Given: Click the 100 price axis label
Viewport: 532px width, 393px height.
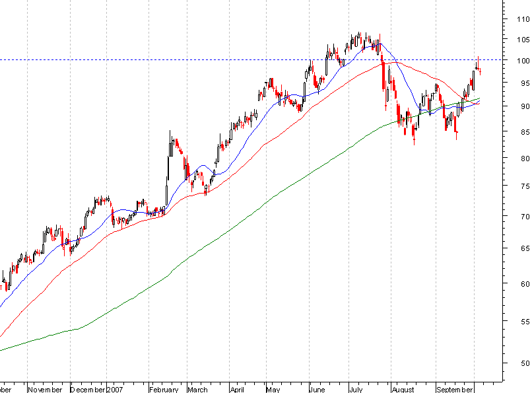Looking at the screenshot, I should [x=523, y=61].
